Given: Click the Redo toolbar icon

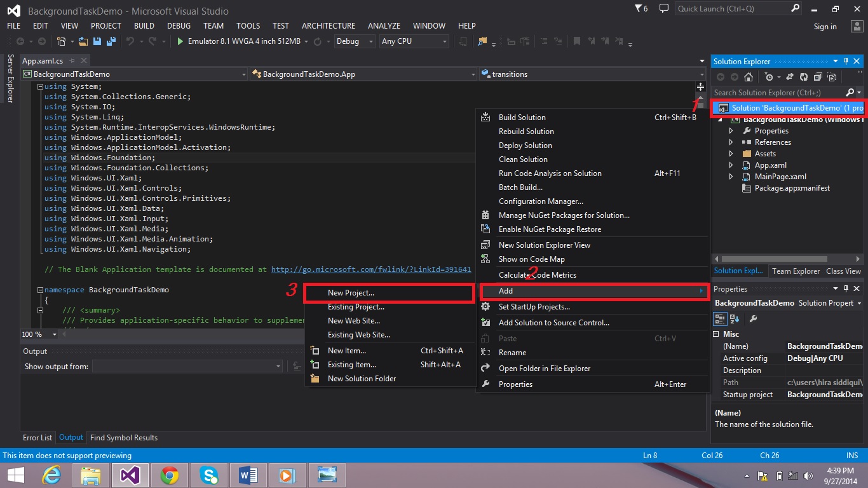Looking at the screenshot, I should (x=152, y=41).
